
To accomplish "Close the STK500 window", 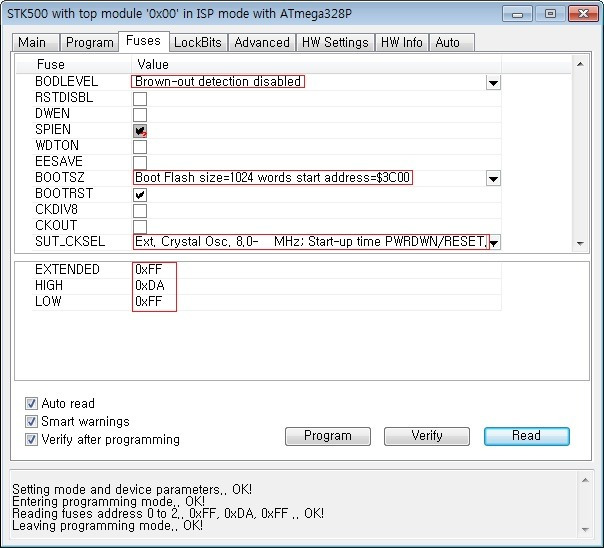I will click(583, 14).
